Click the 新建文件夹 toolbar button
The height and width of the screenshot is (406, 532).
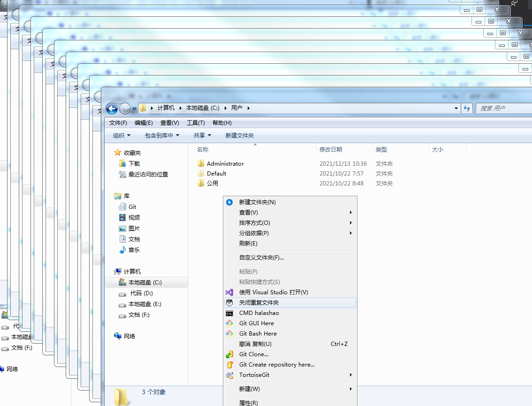pos(240,136)
